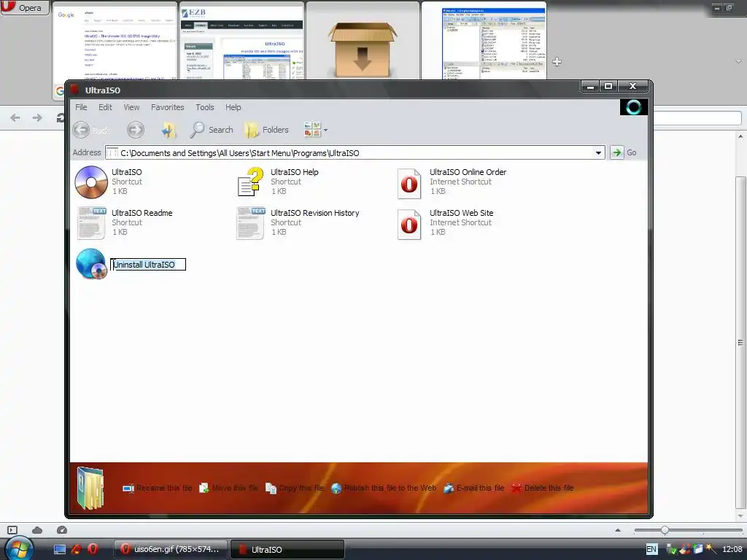Click the EN language indicator
This screenshot has height=560, width=747.
coord(651,549)
